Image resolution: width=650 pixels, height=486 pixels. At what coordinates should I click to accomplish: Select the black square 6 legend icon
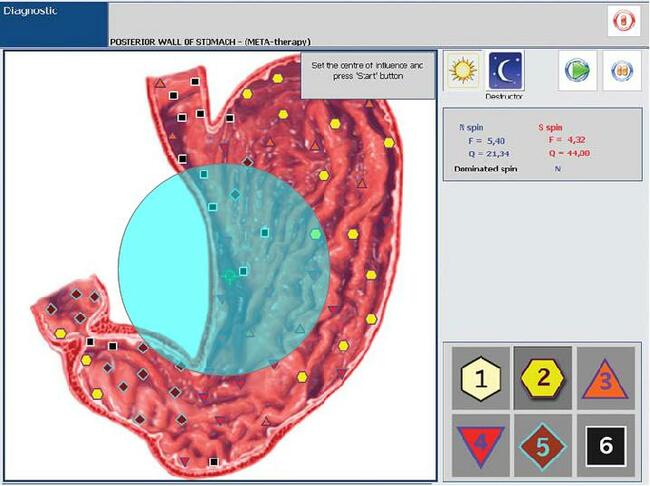(604, 440)
